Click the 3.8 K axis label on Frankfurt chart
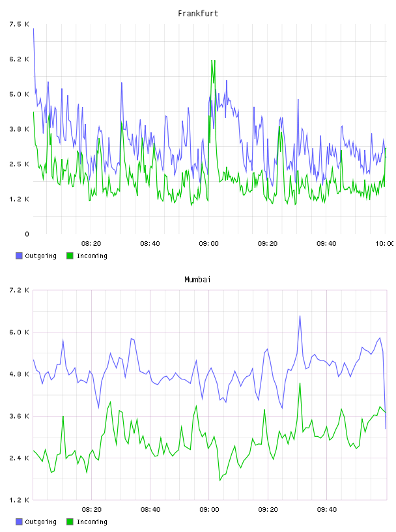The height and width of the screenshot is (532, 396). pos(19,129)
